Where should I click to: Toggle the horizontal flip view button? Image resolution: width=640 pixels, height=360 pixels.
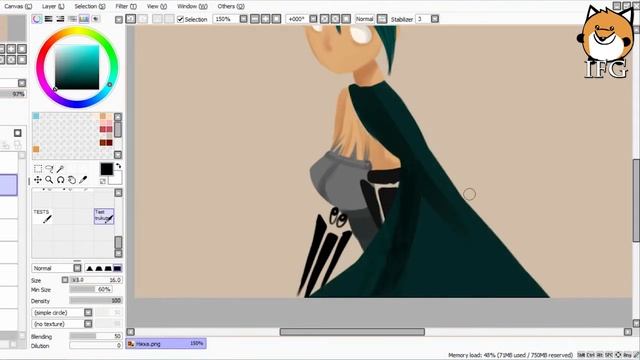382,19
